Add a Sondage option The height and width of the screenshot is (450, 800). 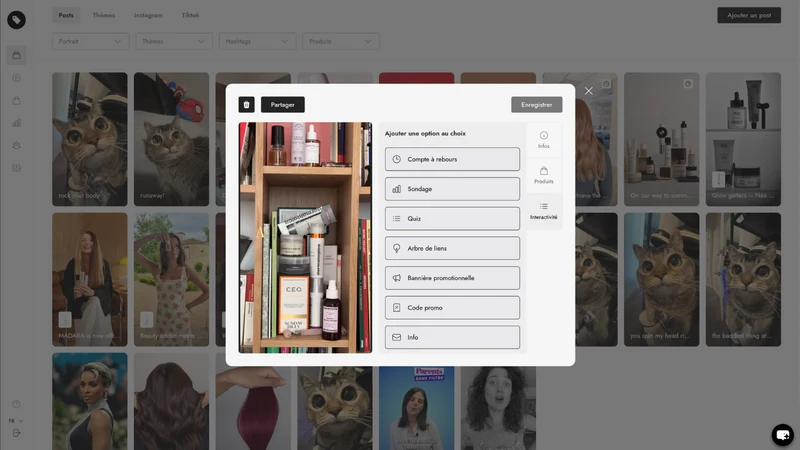(x=453, y=189)
